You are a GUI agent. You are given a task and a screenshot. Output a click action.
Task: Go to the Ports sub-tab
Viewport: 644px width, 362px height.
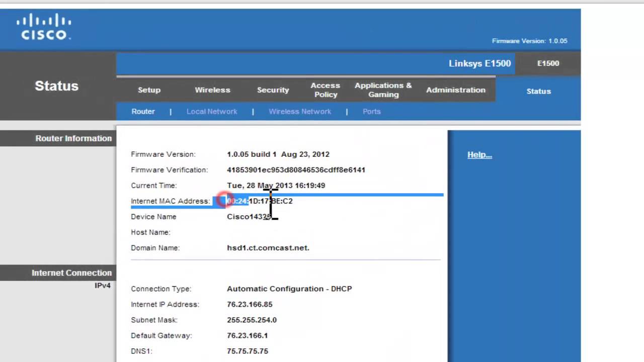372,112
